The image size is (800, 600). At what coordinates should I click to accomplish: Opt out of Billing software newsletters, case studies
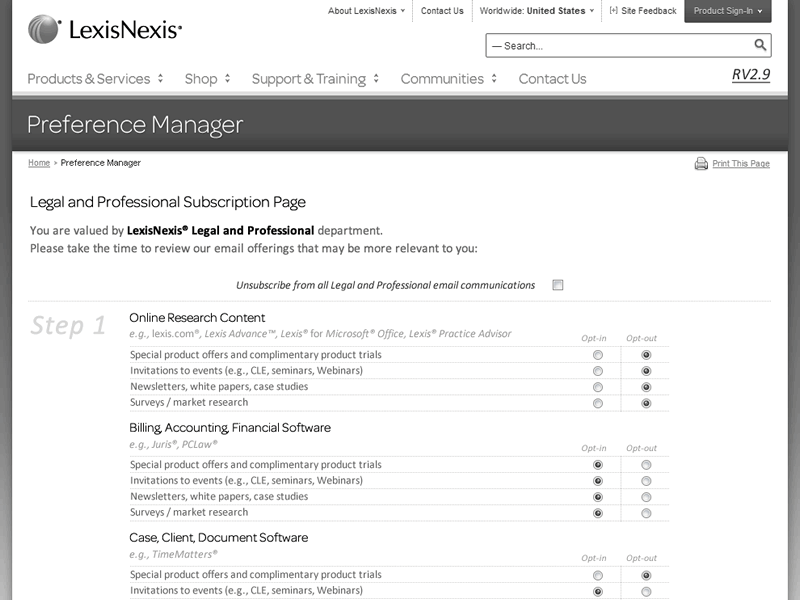tap(646, 497)
